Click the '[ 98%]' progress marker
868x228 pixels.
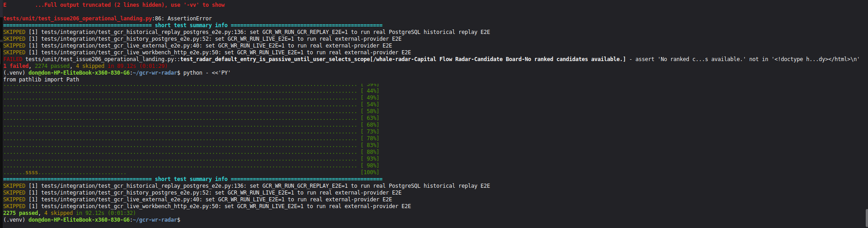[x=370, y=166]
